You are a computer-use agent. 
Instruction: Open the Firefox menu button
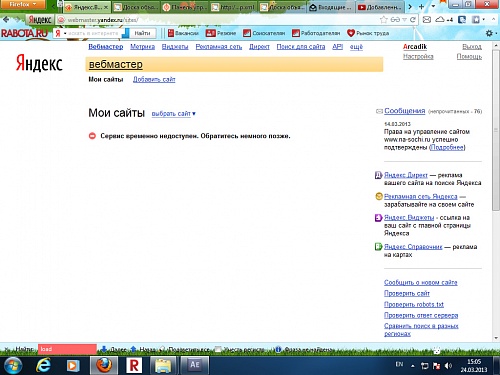(23, 5)
